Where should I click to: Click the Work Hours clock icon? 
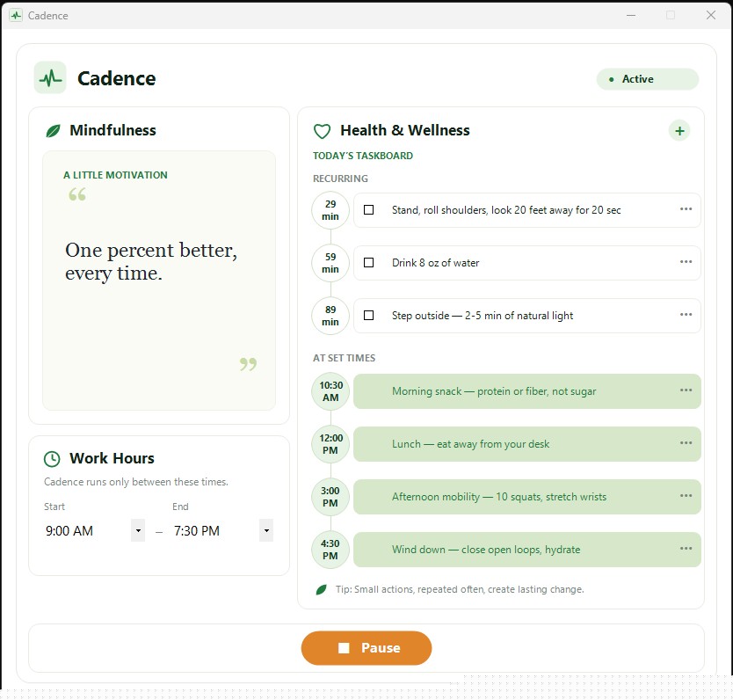click(x=52, y=459)
